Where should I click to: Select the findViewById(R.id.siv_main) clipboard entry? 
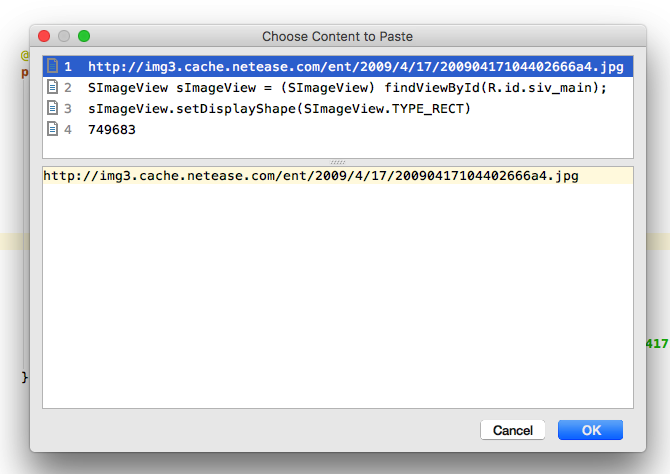click(x=338, y=88)
